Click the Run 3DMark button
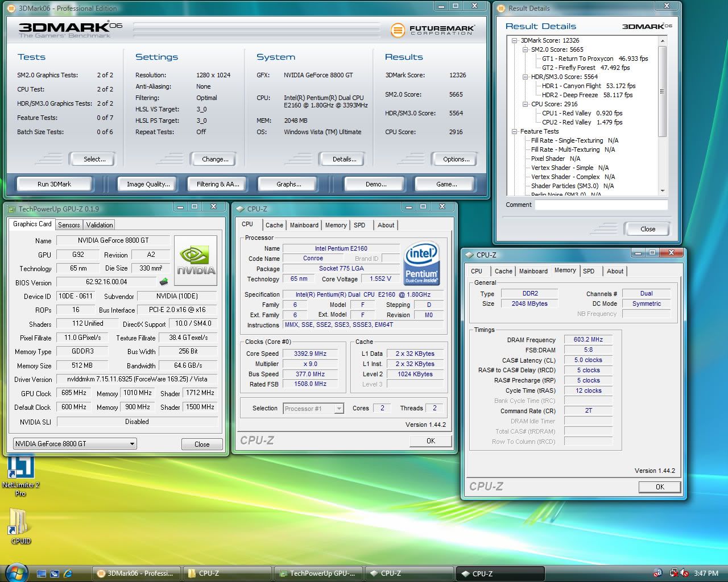 point(55,184)
